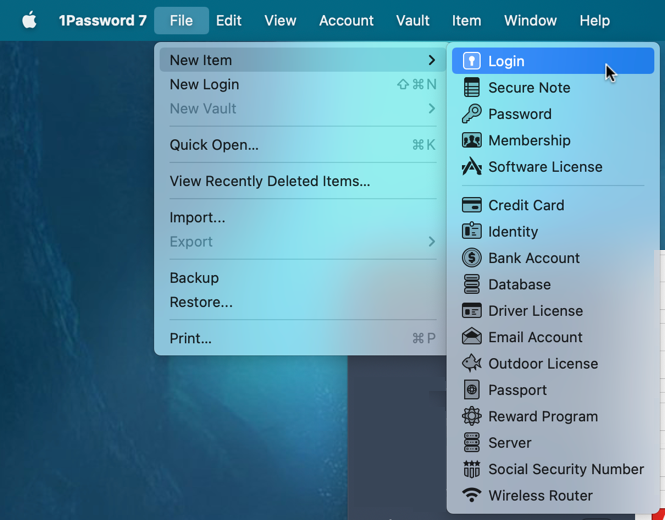Image resolution: width=665 pixels, height=520 pixels.
Task: Select Import... from the File menu
Action: [303, 217]
